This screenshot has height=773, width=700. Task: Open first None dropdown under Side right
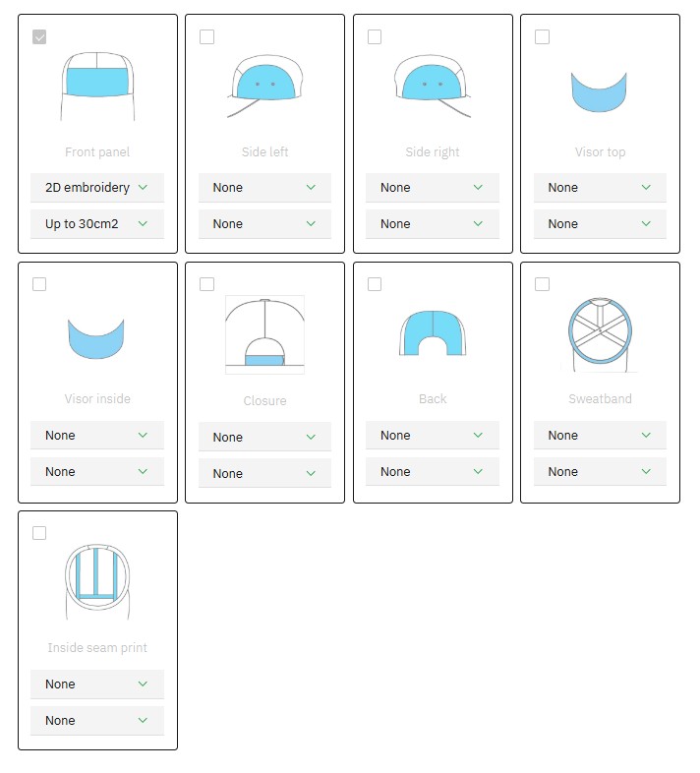coord(433,187)
